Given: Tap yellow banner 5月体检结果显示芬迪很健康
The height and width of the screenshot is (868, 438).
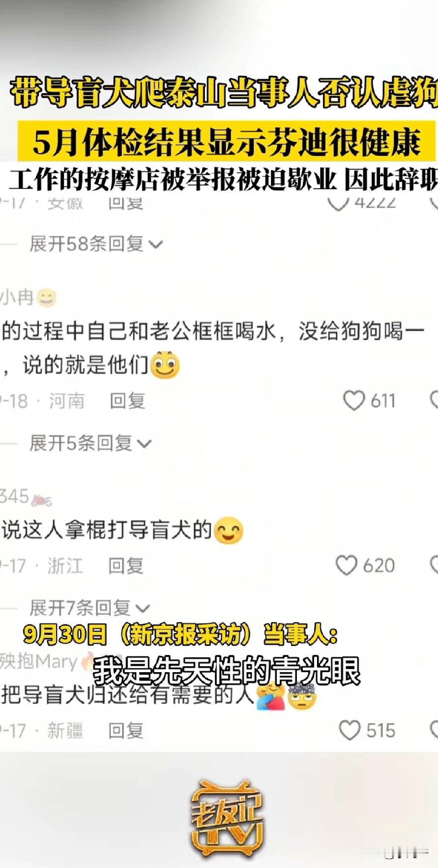Looking at the screenshot, I should 227,141.
